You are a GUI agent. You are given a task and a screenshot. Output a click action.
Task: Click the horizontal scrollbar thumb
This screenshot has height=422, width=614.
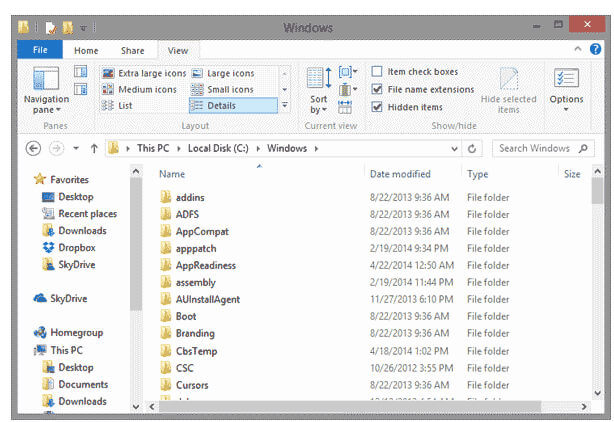[349, 407]
